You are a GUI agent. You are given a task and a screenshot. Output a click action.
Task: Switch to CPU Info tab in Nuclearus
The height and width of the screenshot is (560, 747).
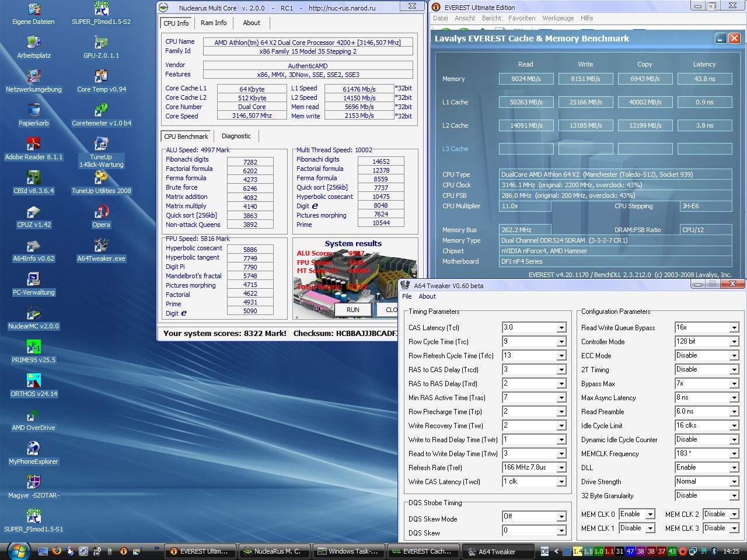click(176, 23)
